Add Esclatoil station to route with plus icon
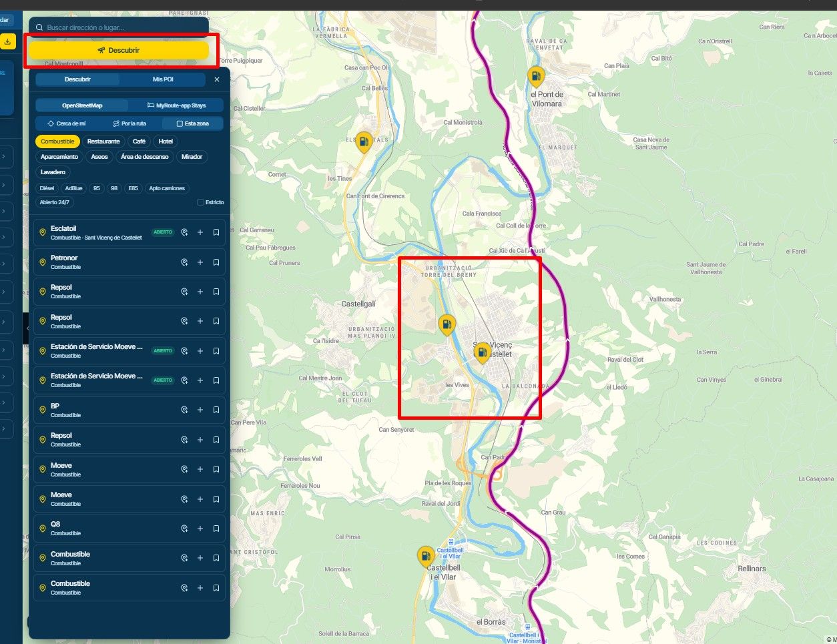 click(200, 232)
